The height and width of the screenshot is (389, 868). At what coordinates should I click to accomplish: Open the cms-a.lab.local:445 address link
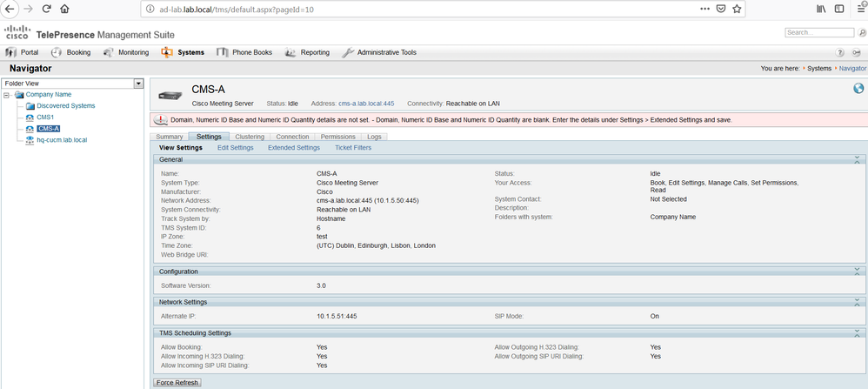pos(366,104)
